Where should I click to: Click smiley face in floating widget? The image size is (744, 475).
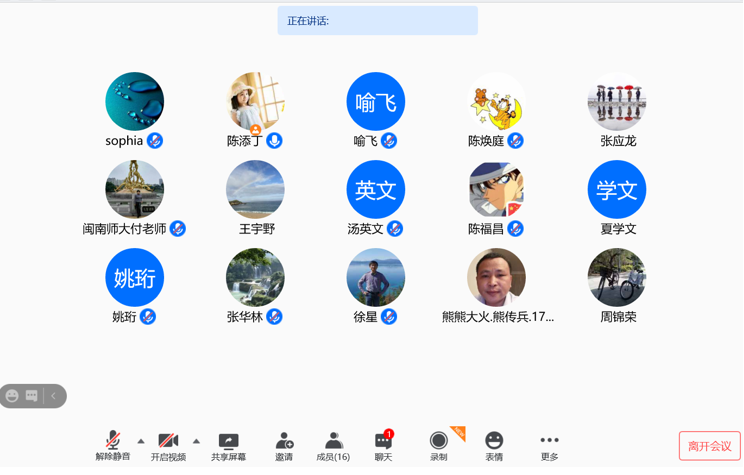(12, 396)
